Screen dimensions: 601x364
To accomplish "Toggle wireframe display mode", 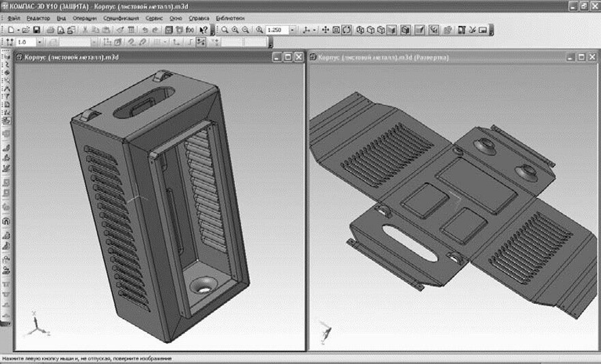I will tap(361, 31).
